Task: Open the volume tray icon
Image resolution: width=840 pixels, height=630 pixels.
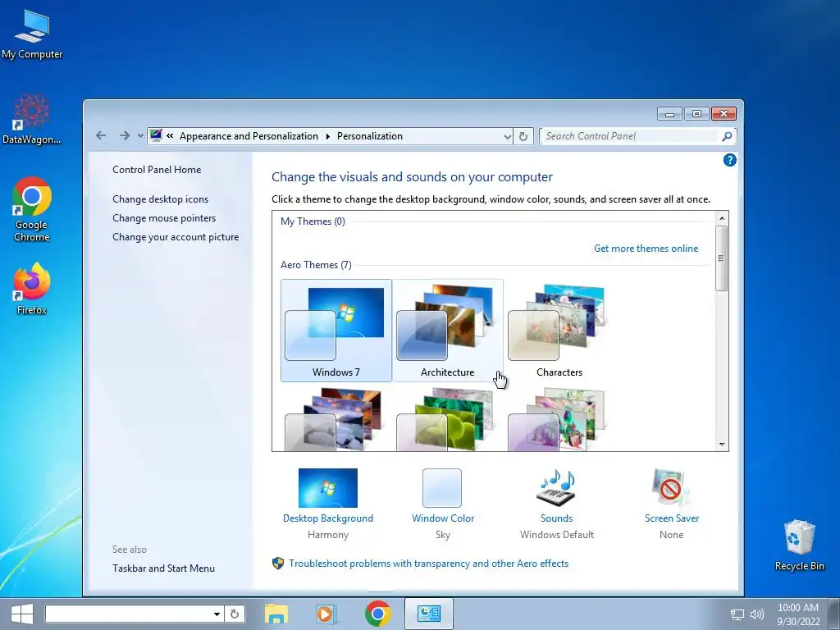Action: [x=757, y=614]
